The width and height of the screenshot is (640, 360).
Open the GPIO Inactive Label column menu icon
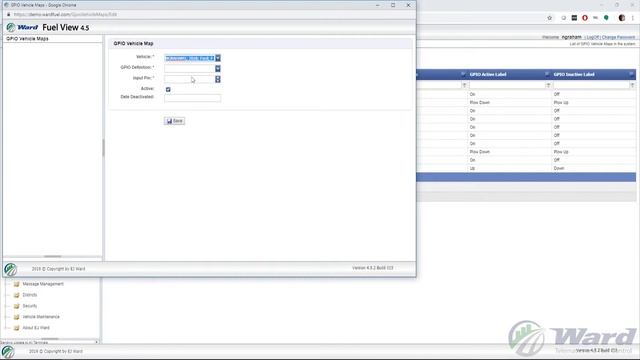(631, 74)
